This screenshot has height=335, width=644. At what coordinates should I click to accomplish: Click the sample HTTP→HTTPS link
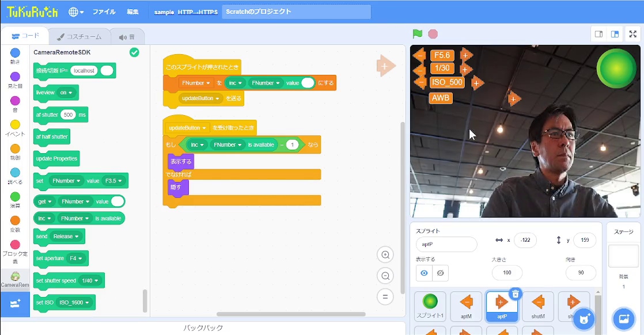point(185,12)
